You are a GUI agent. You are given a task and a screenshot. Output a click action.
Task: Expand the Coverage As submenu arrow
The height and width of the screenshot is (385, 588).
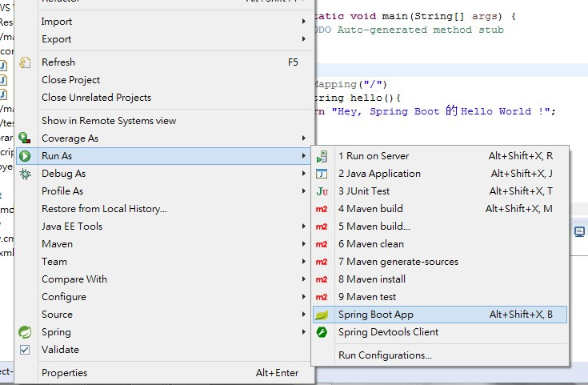[x=304, y=138]
